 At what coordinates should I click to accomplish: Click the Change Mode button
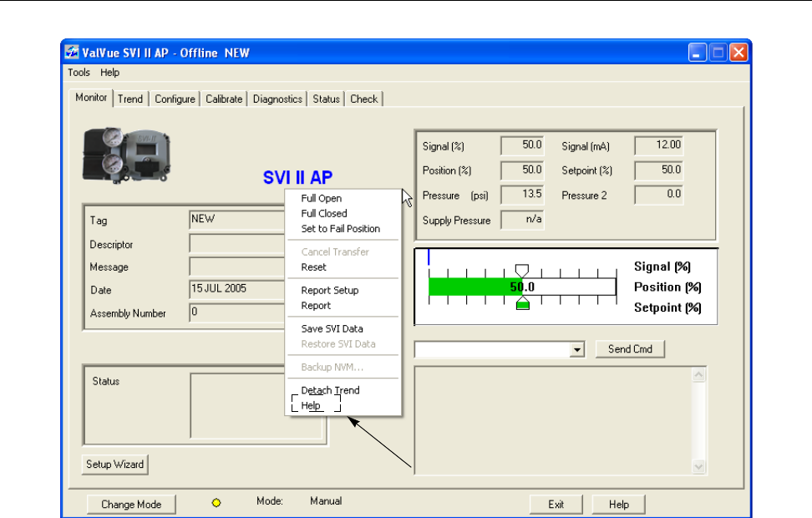coord(130,505)
